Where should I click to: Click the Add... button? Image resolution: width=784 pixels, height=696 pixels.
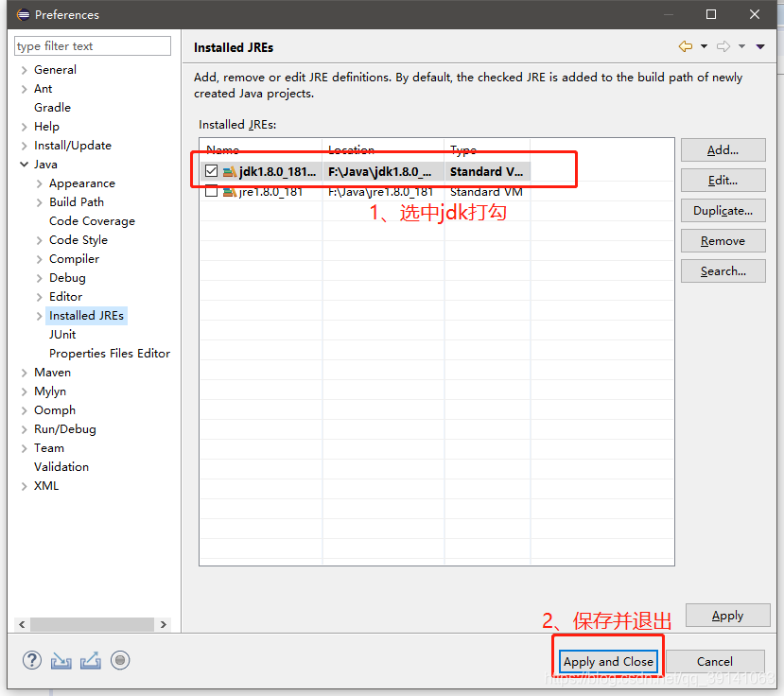pyautogui.click(x=723, y=150)
